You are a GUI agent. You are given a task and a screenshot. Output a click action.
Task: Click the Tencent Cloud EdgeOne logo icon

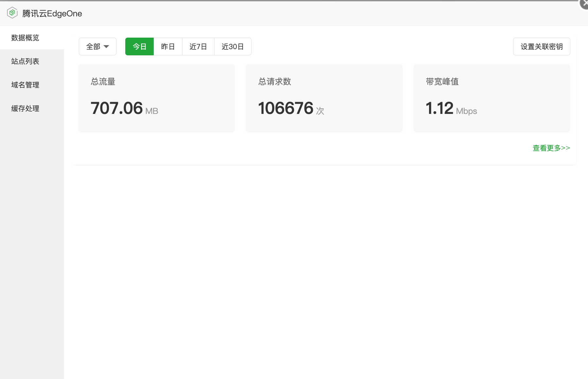(12, 13)
